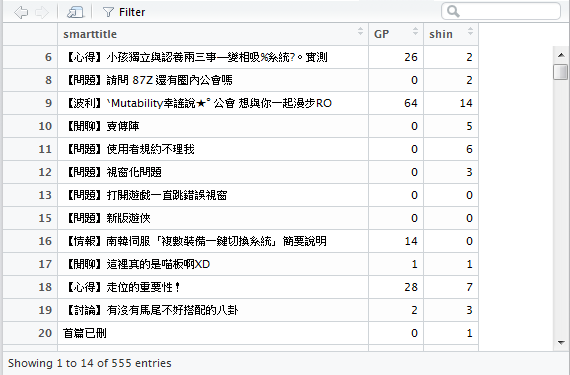Image resolution: width=570 pixels, height=375 pixels.
Task: Click the title '首篇已刪'
Action: [85, 333]
